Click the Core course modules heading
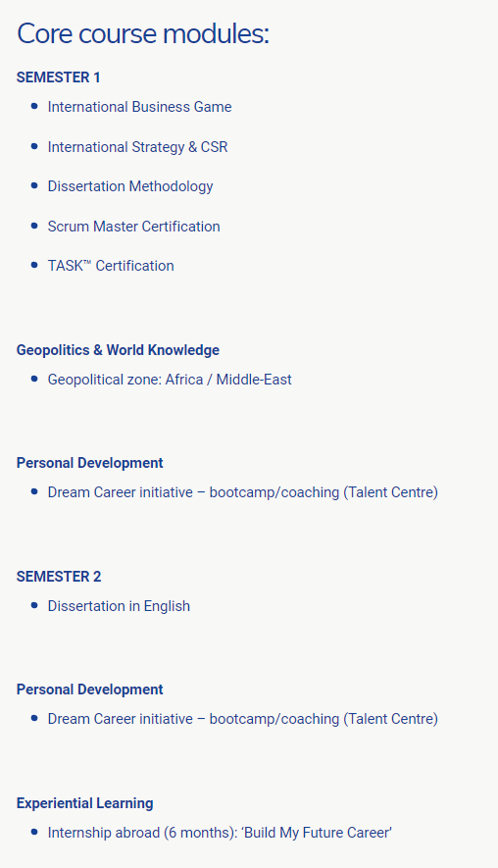 pos(143,33)
